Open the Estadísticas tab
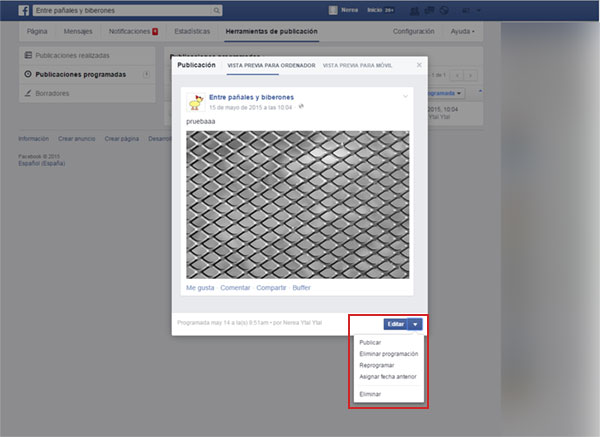The width and height of the screenshot is (600, 437). click(192, 31)
